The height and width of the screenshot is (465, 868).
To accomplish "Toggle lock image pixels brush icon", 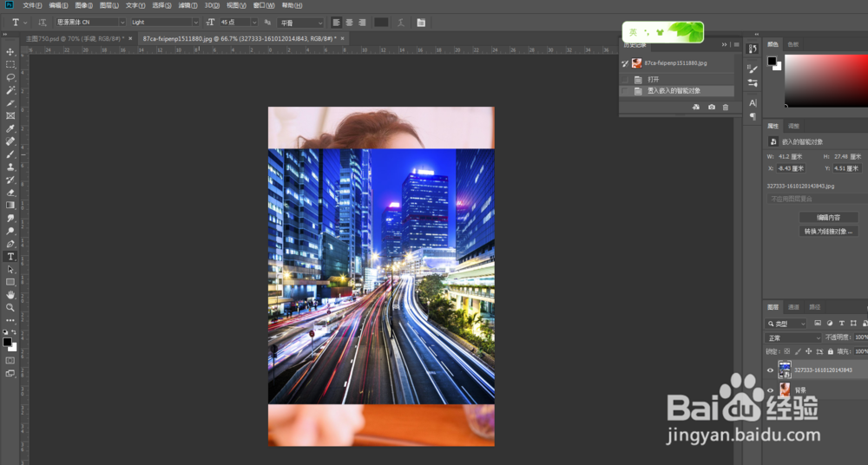I will point(798,351).
